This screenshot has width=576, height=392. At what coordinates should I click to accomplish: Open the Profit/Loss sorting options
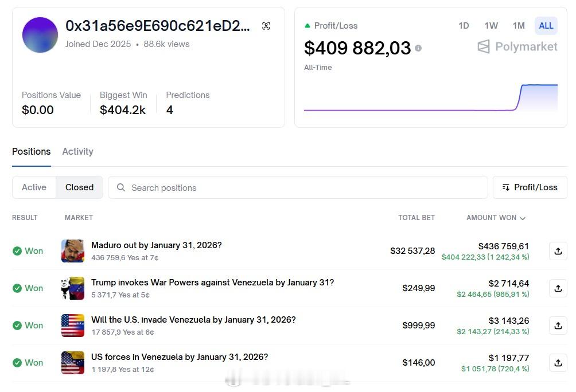pos(529,187)
